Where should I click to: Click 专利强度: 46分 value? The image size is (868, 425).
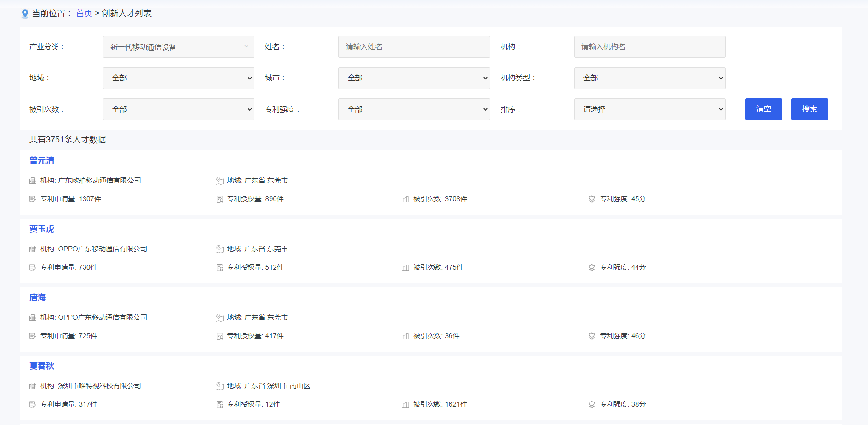[x=623, y=336]
